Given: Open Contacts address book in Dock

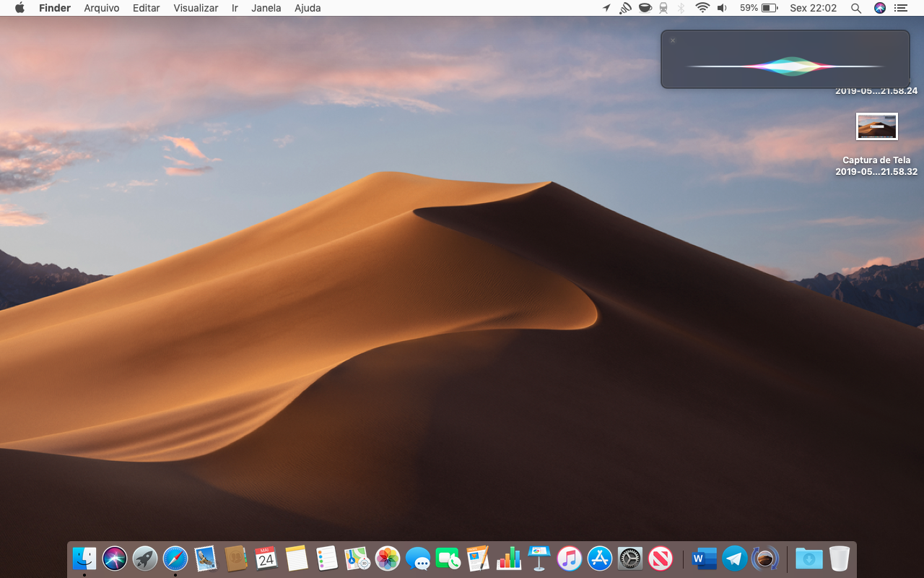Looking at the screenshot, I should click(x=236, y=558).
